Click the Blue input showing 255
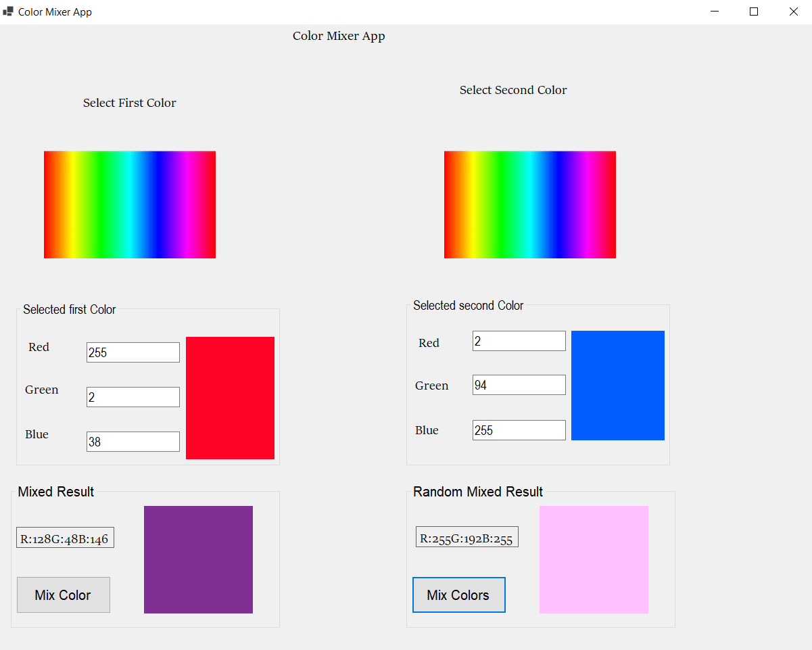Viewport: 812px width, 650px height. 519,430
